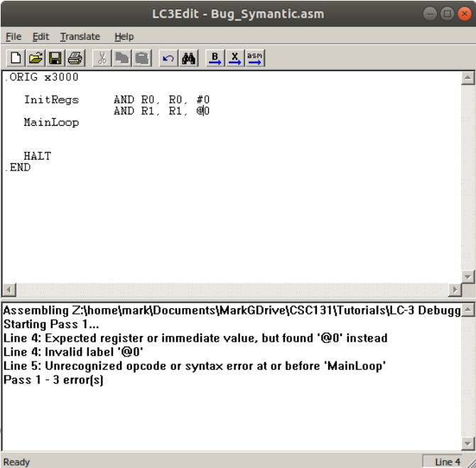
Task: Open the Translate menu
Action: pyautogui.click(x=80, y=37)
